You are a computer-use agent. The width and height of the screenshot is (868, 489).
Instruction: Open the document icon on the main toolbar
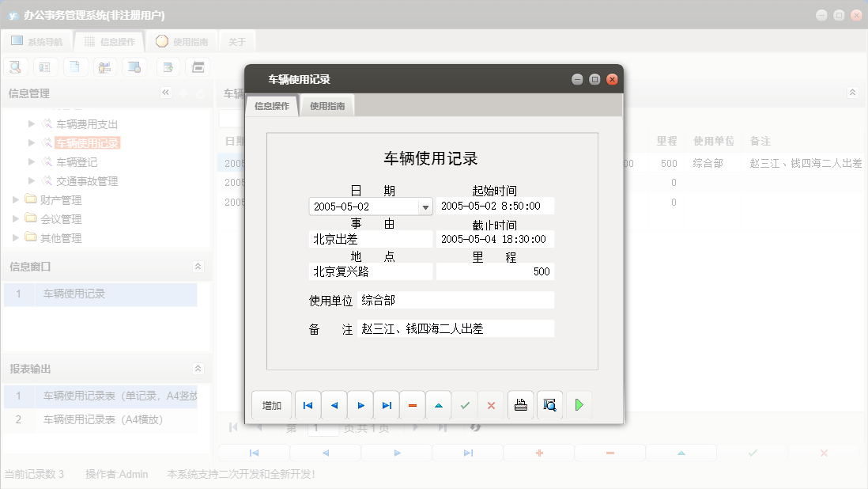pos(75,66)
